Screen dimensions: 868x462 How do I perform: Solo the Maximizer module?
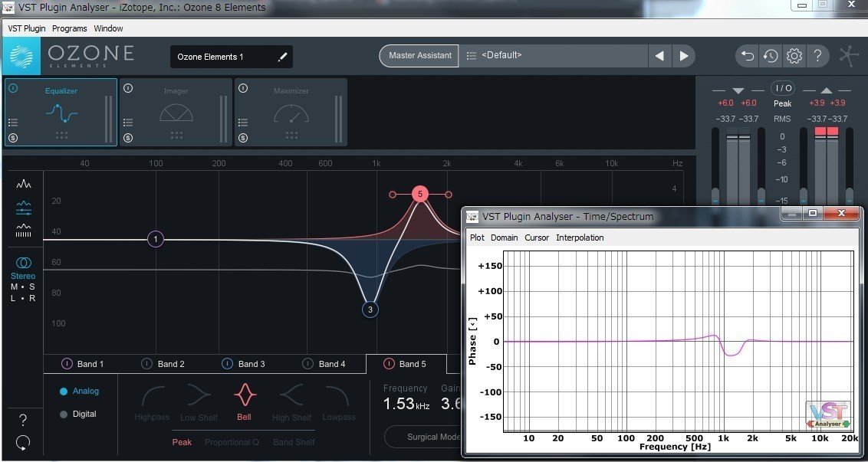tap(243, 138)
